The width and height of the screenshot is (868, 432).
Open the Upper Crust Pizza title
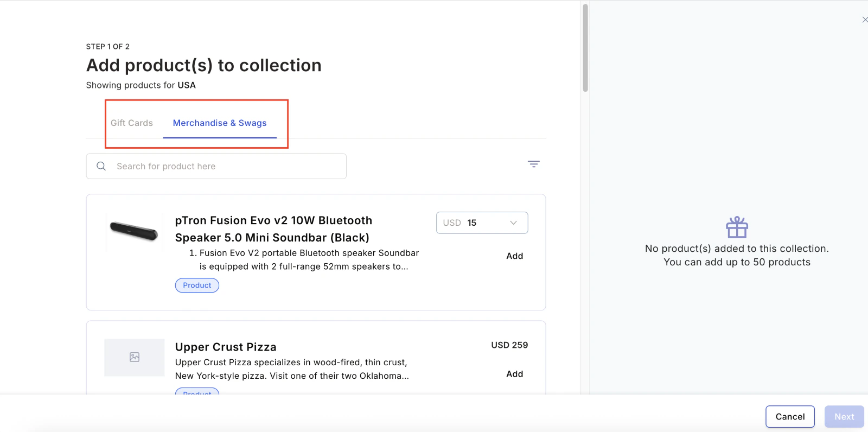point(226,347)
